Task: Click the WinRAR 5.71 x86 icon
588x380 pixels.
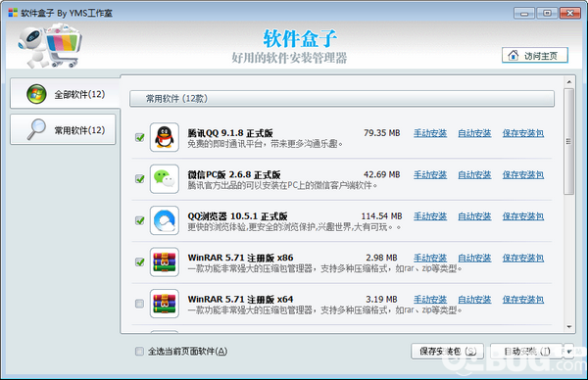Action: tap(165, 261)
